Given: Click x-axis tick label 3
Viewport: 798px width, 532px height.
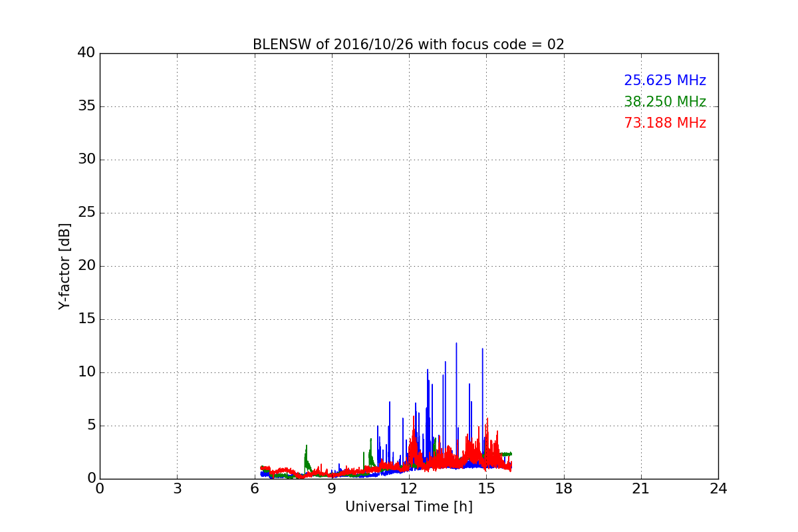Looking at the screenshot, I should coord(177,489).
